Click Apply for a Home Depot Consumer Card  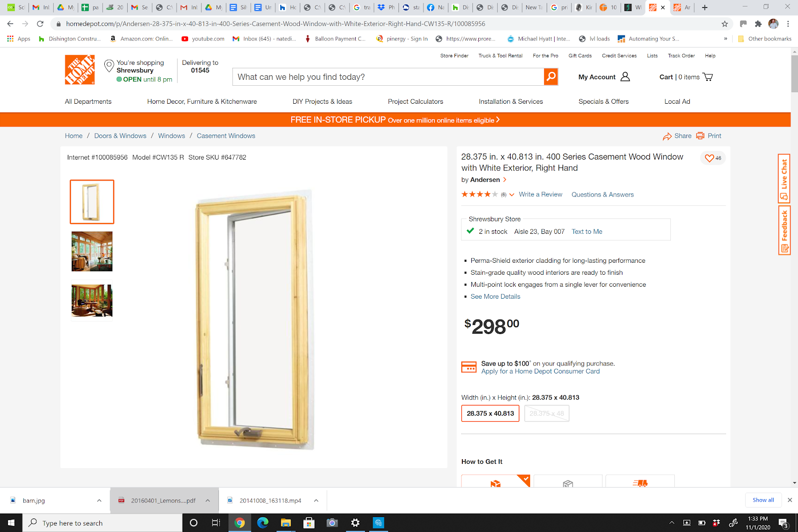tap(541, 371)
